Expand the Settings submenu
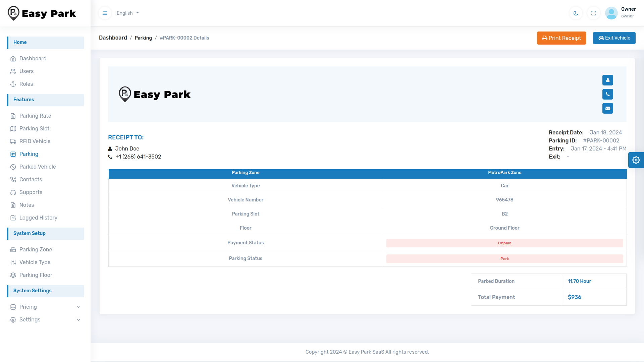Screen dimensions: 644x362 click(45, 319)
